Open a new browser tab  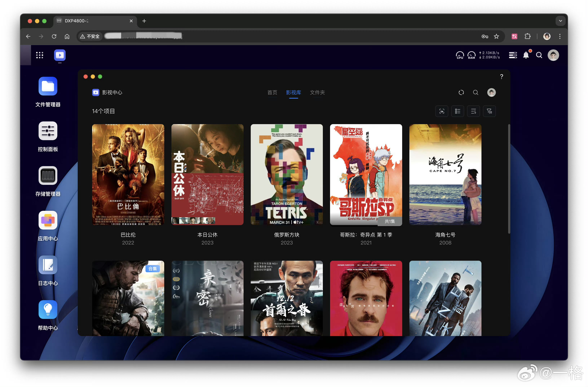click(144, 21)
